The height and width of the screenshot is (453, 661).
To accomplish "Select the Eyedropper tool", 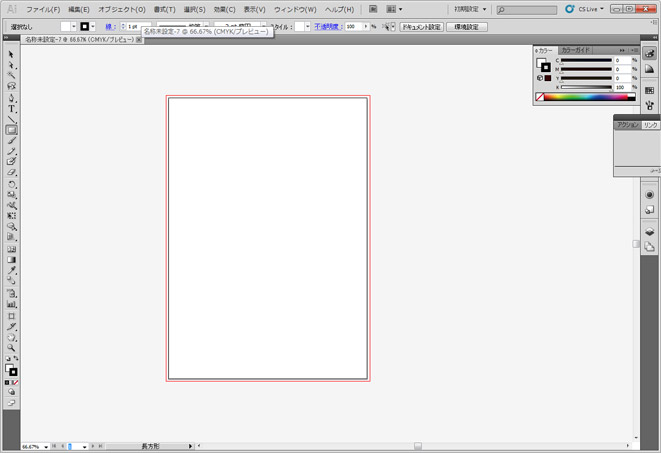I will click(12, 271).
